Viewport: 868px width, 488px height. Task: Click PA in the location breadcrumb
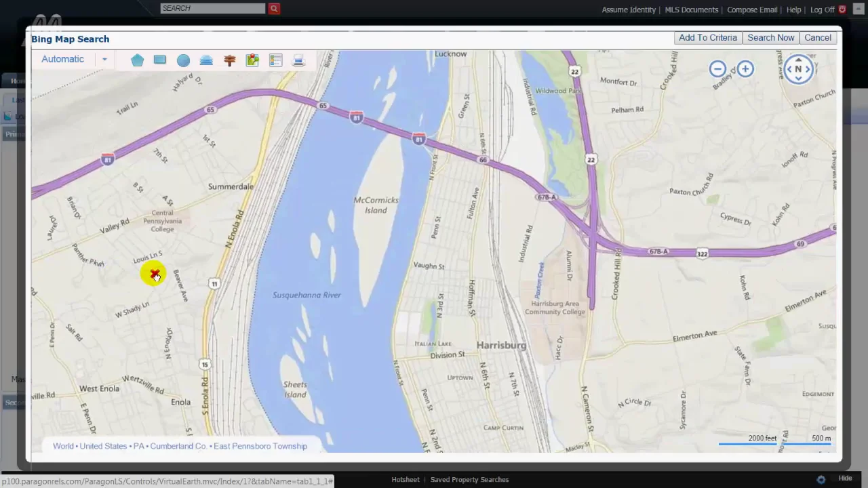pos(139,446)
